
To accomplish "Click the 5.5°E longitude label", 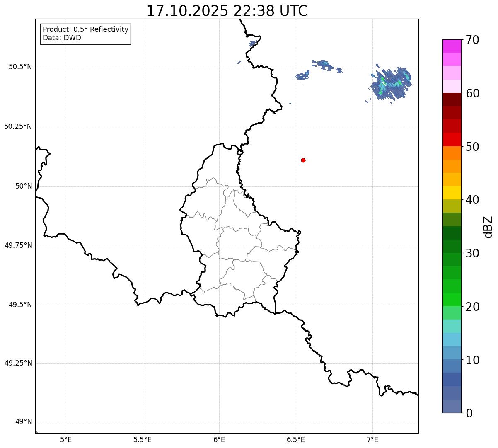I will pos(143,439).
